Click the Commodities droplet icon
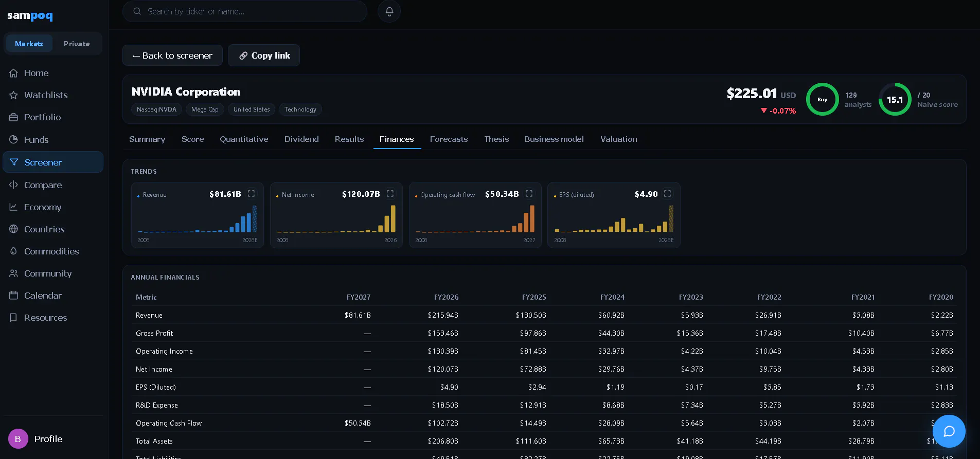Screen dimensions: 980x459 (x=14, y=251)
